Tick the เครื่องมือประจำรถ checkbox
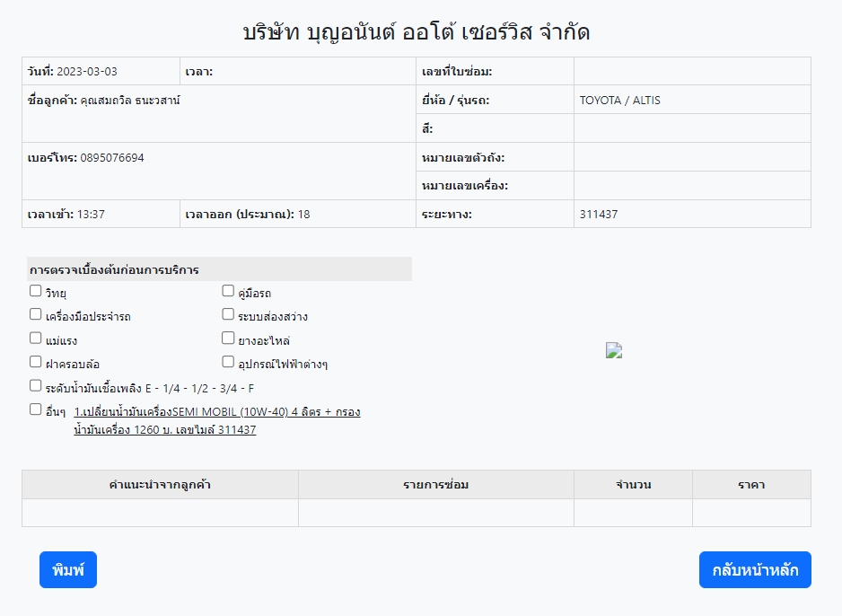The image size is (842, 616). (36, 315)
